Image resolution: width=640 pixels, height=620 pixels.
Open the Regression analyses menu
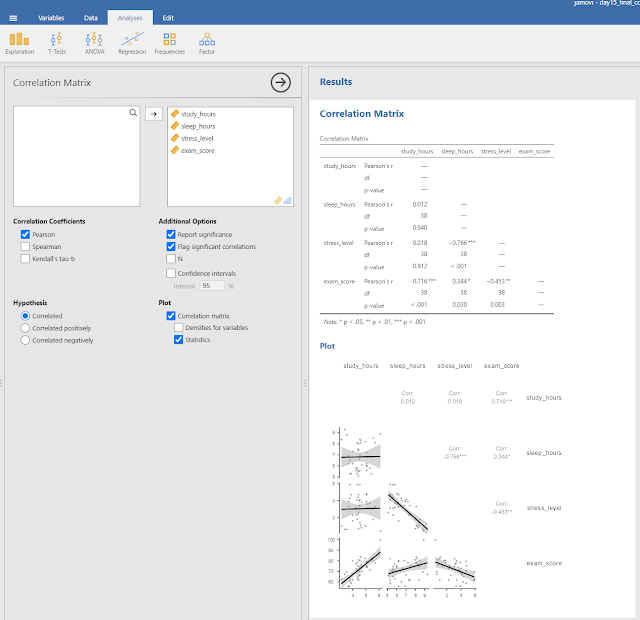[x=132, y=43]
